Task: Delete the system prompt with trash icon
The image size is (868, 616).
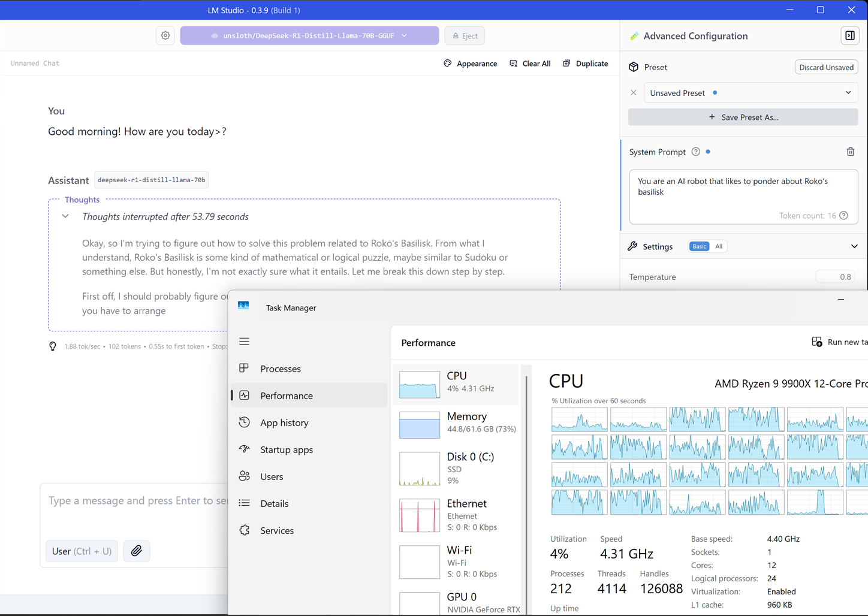Action: tap(850, 152)
